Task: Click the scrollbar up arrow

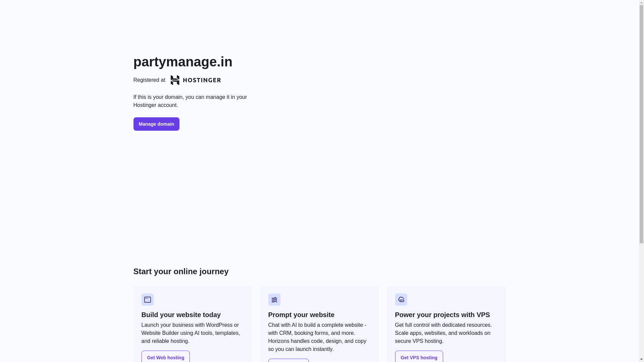Action: (641, 3)
